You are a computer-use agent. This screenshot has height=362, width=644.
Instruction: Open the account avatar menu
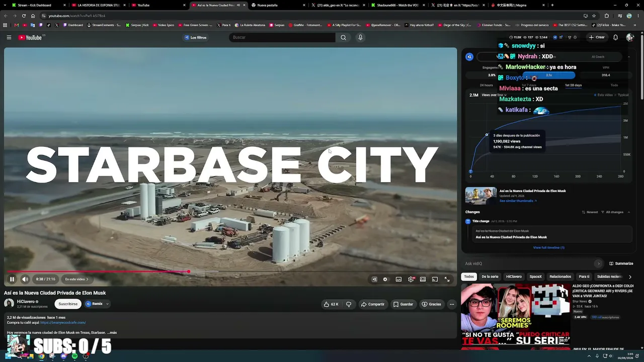[630, 37]
